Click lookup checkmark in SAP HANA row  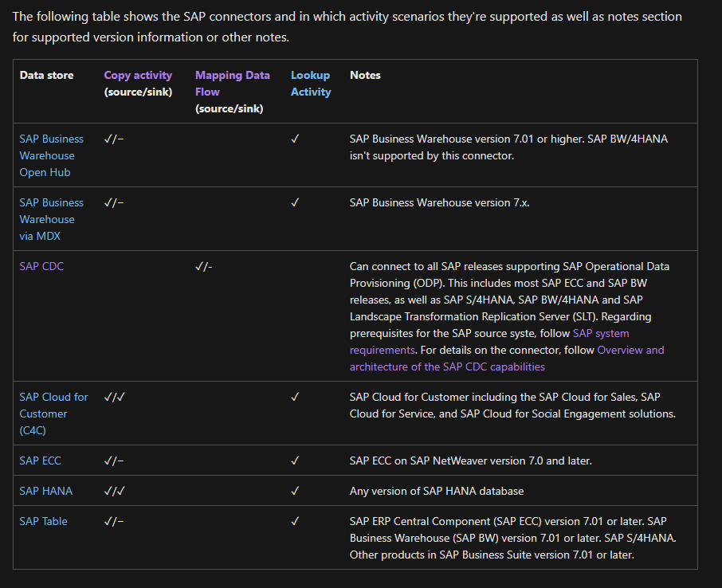point(295,491)
